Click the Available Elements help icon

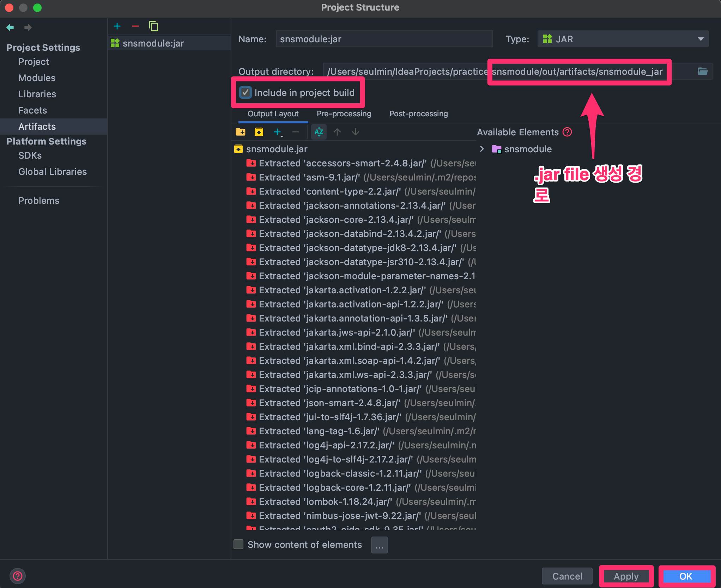[567, 132]
